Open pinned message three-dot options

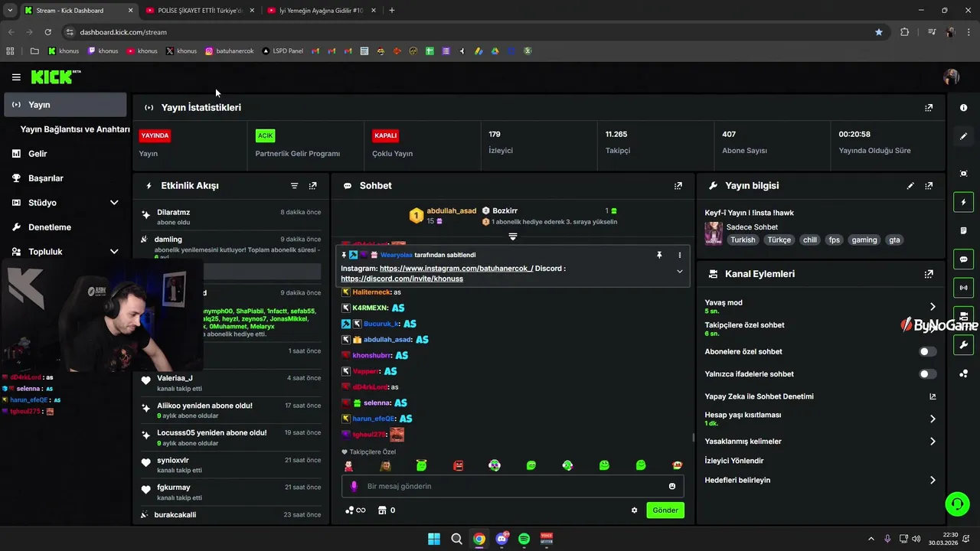pyautogui.click(x=679, y=255)
